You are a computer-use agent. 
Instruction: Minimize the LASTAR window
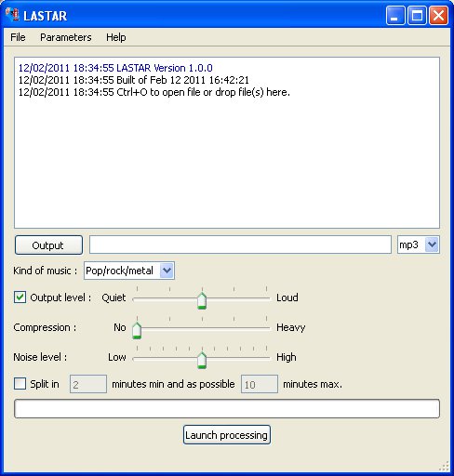tap(395, 16)
